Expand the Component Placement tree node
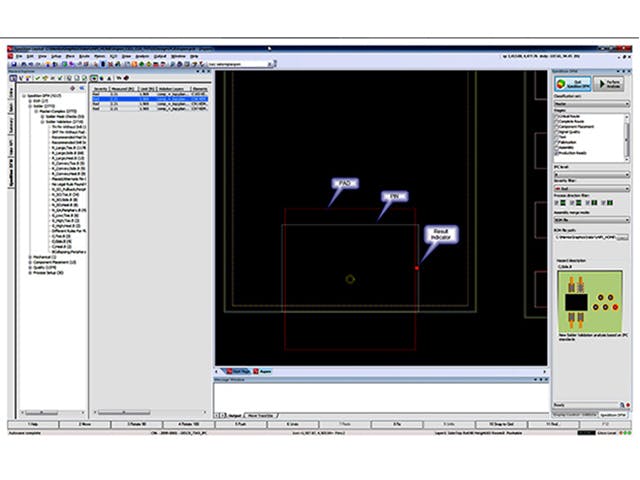 pyautogui.click(x=30, y=262)
